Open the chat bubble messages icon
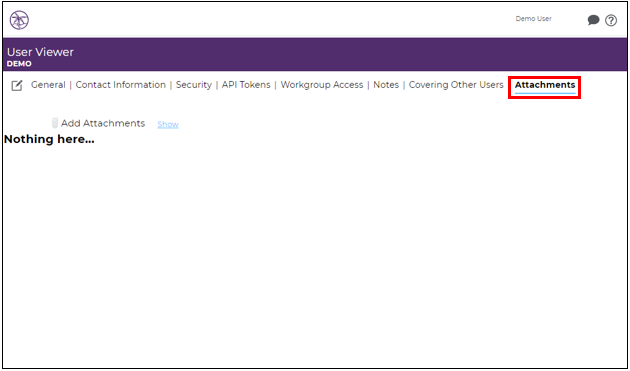Viewport: 630px width, 371px height. pos(593,20)
